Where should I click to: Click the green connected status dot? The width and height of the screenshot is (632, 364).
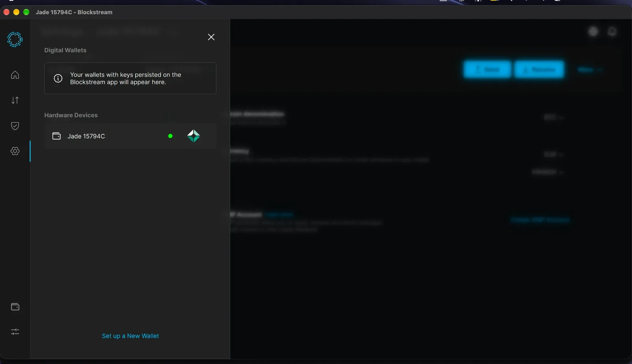tap(170, 136)
